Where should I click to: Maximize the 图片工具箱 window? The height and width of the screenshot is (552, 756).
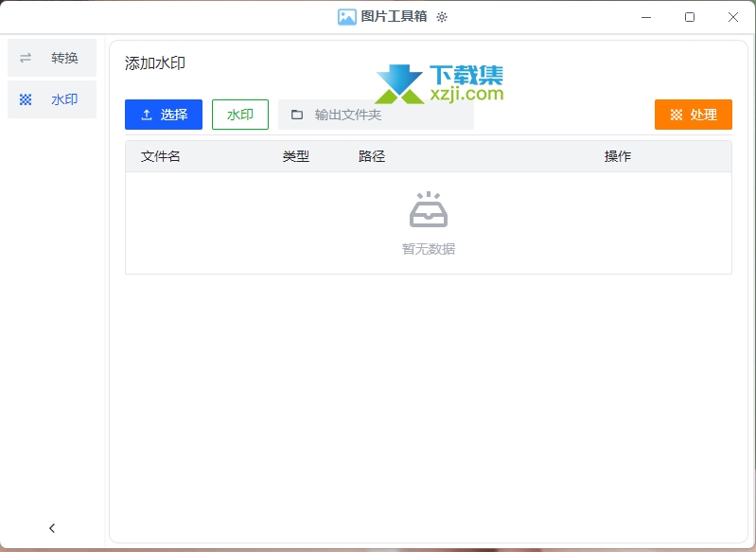click(690, 17)
